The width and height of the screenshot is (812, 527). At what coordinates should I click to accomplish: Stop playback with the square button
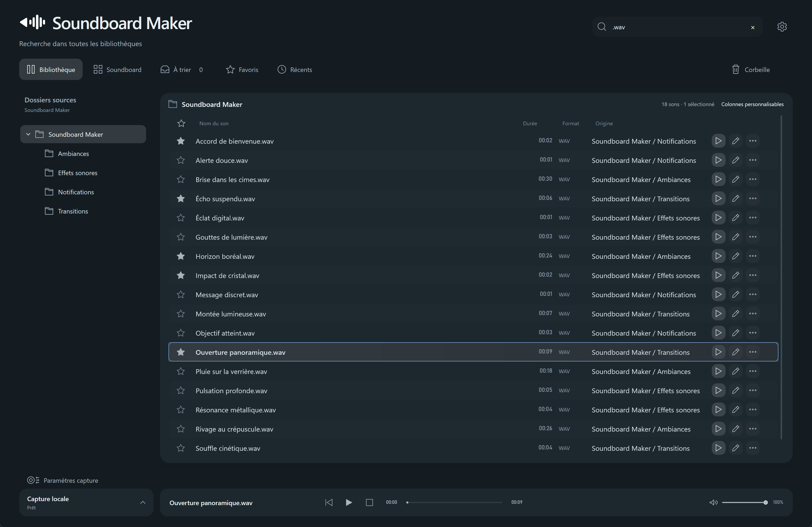369,502
